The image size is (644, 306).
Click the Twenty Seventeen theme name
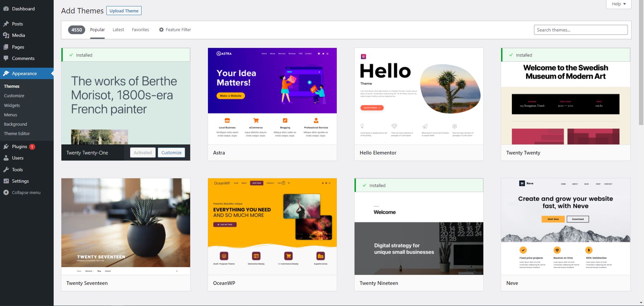pos(87,283)
